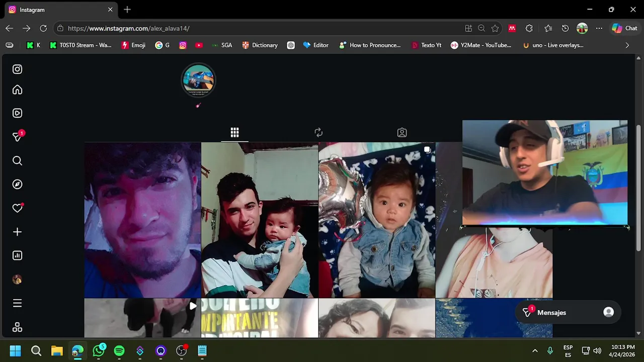644x362 pixels.
Task: Open the video post with dog
Action: (x=142, y=318)
